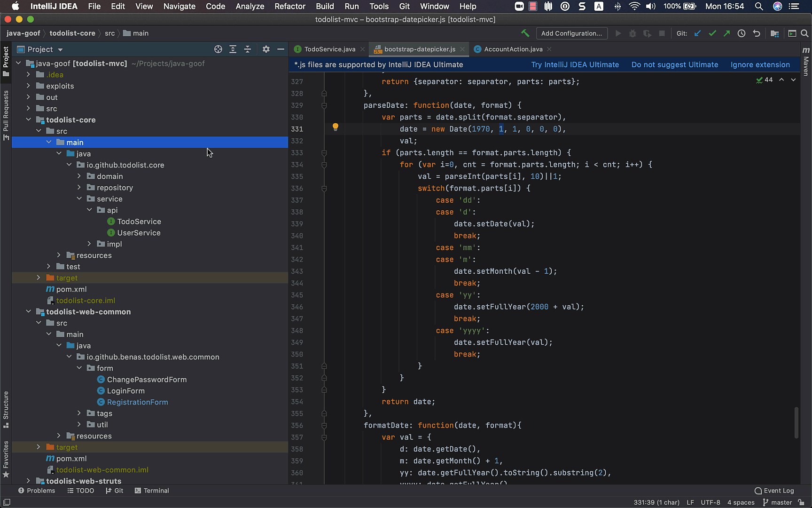812x508 pixels.
Task: Expand the domain package
Action: point(79,176)
